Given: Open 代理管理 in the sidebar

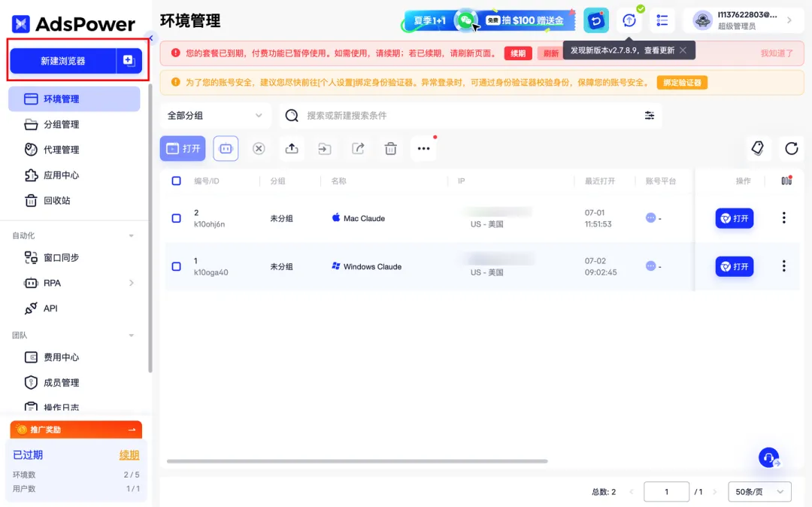Looking at the screenshot, I should point(61,150).
